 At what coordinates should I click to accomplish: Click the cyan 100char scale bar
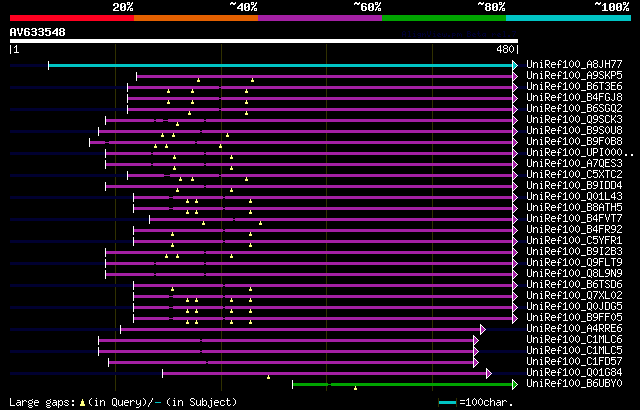click(x=447, y=403)
